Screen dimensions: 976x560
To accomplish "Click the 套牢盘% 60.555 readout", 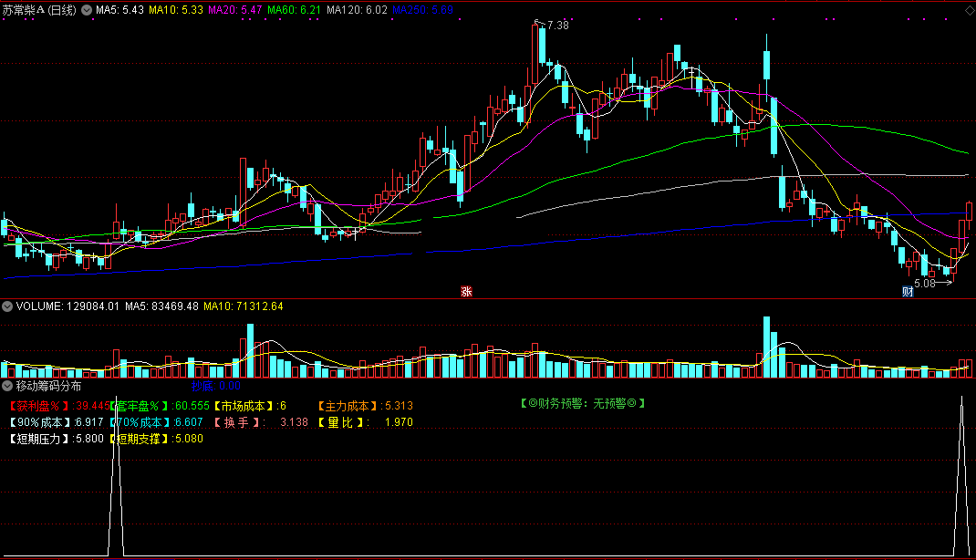I will click(160, 406).
